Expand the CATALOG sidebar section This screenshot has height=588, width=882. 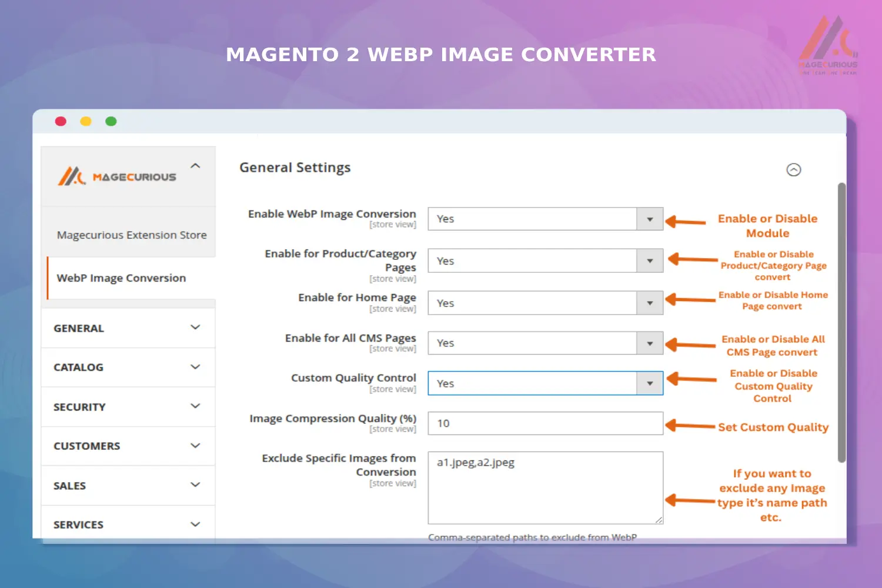128,367
